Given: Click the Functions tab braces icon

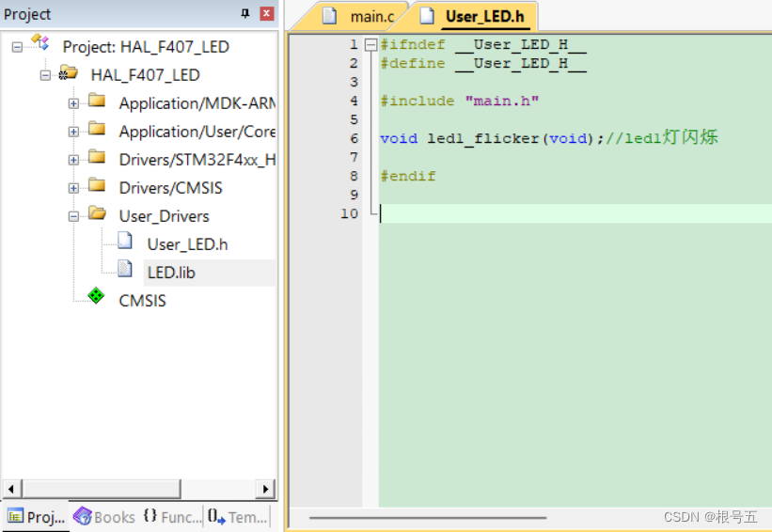Looking at the screenshot, I should pos(150,516).
